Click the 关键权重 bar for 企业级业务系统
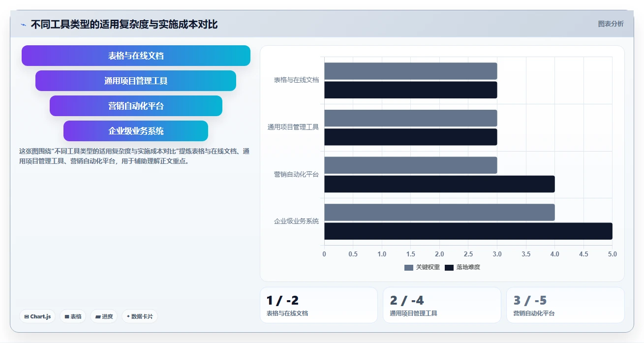Screen dimensions: 644x343 (439, 212)
